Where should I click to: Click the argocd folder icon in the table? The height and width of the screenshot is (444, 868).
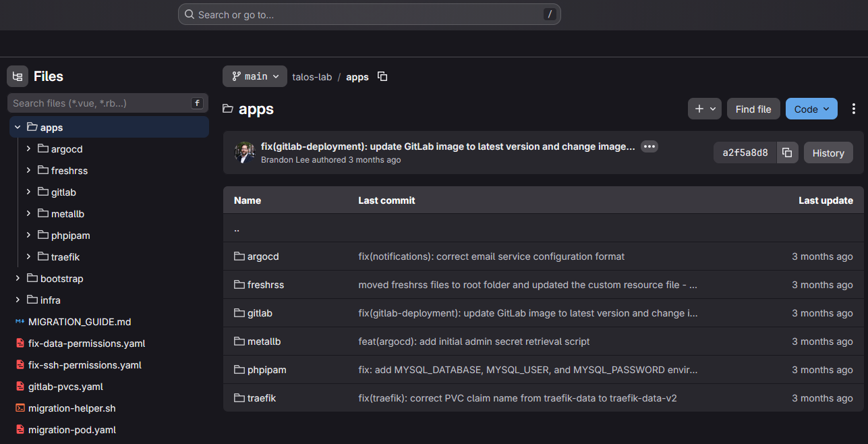(x=239, y=256)
